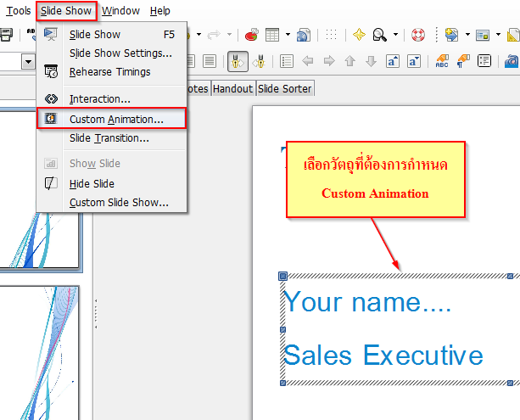Click the Justified alignment icon
520x420 pixels.
pos(210,61)
